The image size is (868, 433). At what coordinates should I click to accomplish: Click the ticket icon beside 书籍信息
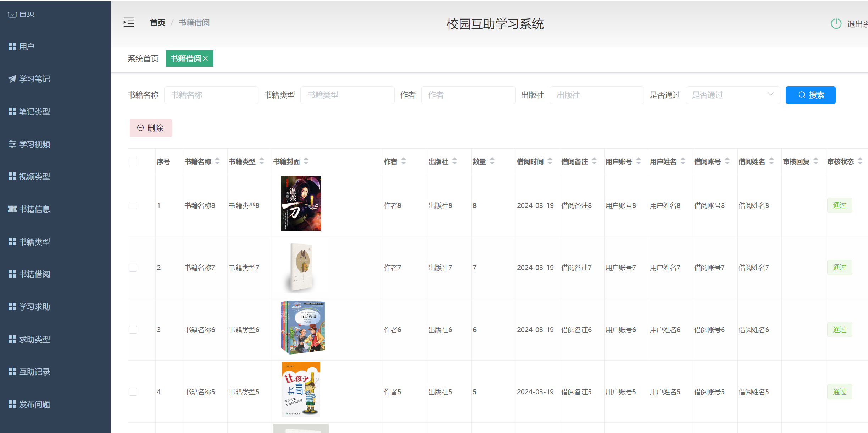tap(12, 209)
